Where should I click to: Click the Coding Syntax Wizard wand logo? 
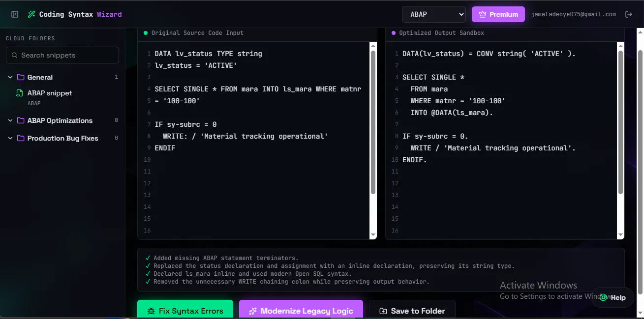[x=31, y=14]
